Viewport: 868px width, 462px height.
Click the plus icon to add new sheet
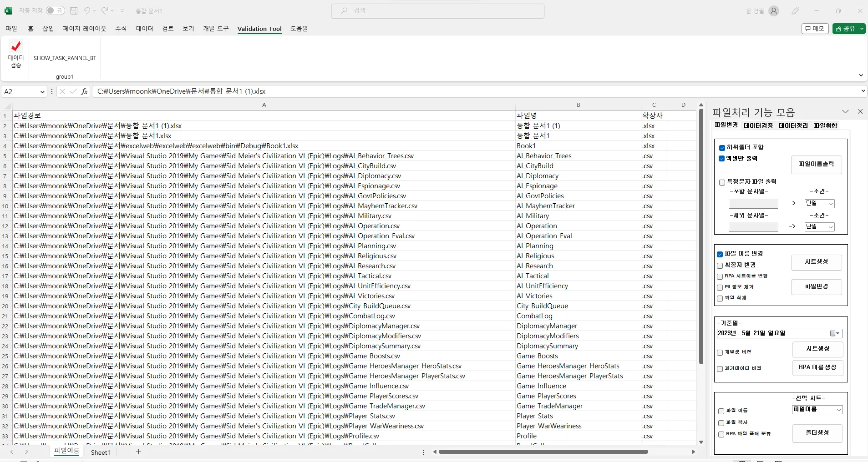tap(138, 452)
